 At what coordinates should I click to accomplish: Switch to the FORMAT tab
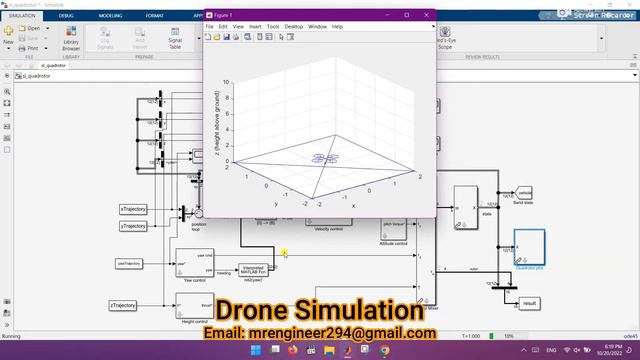tap(154, 16)
